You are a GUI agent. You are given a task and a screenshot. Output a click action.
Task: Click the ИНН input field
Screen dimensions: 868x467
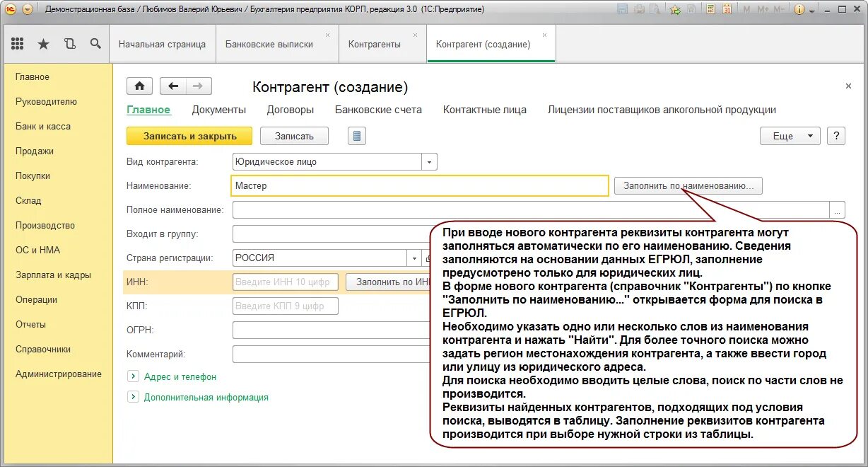tap(286, 282)
